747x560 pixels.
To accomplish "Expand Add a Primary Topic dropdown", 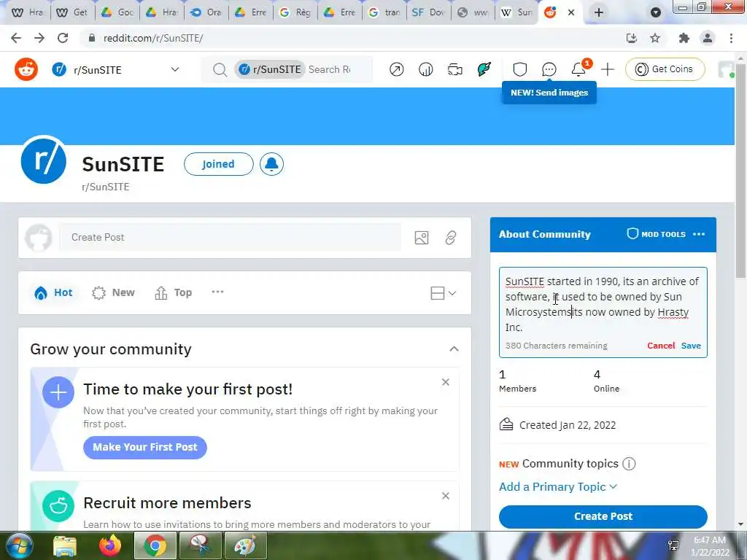I will [x=558, y=486].
